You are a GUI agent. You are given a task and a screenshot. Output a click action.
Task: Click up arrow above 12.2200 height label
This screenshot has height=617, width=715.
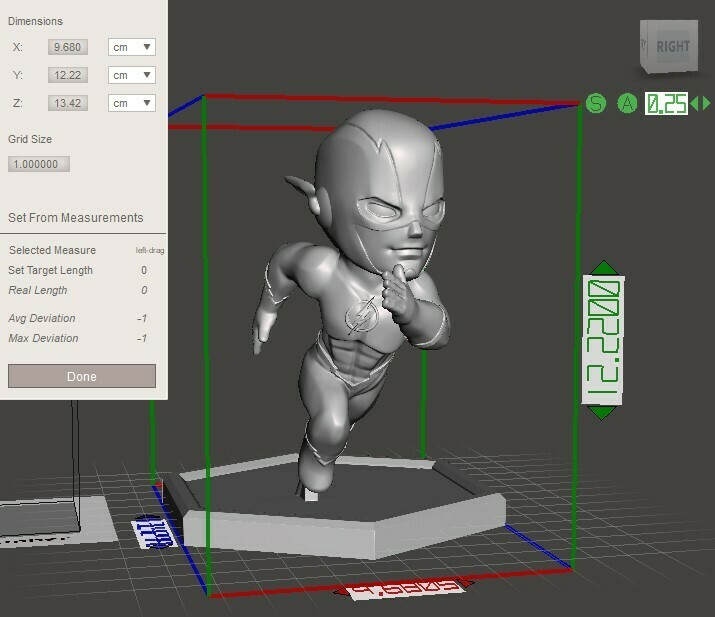pos(604,267)
